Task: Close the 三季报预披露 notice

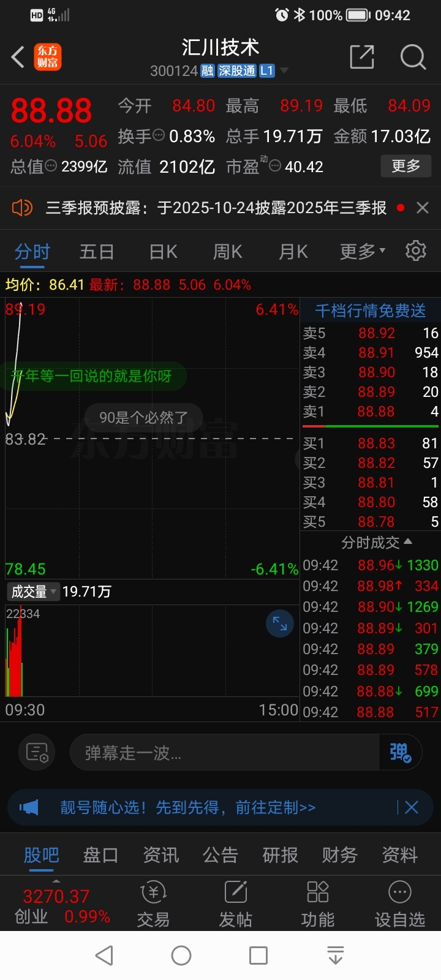Action: click(423, 208)
